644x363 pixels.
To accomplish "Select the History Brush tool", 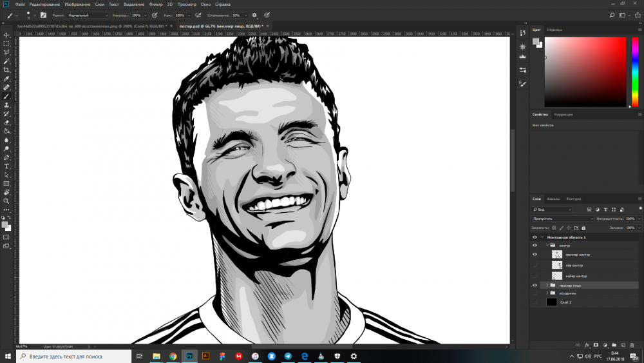I will pos(6,113).
